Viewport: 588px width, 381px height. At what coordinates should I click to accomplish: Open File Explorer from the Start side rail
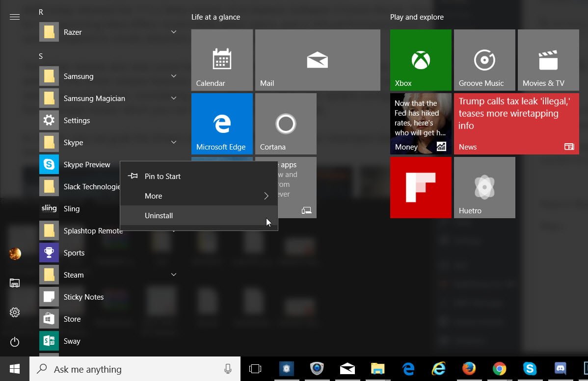(15, 283)
